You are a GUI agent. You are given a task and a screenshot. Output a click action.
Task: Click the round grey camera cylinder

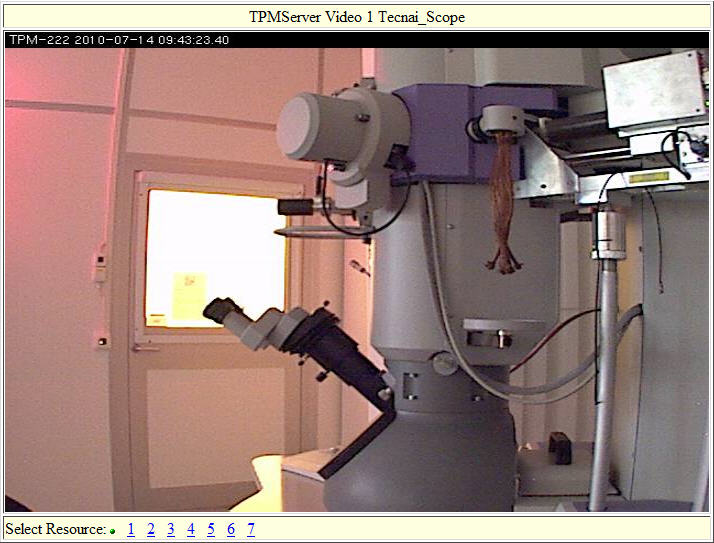[325, 128]
